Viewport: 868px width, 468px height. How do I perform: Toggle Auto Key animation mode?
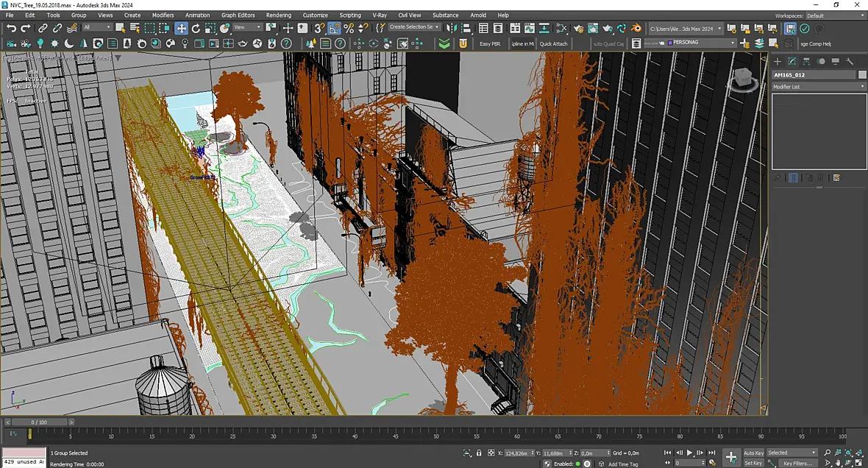coord(753,453)
